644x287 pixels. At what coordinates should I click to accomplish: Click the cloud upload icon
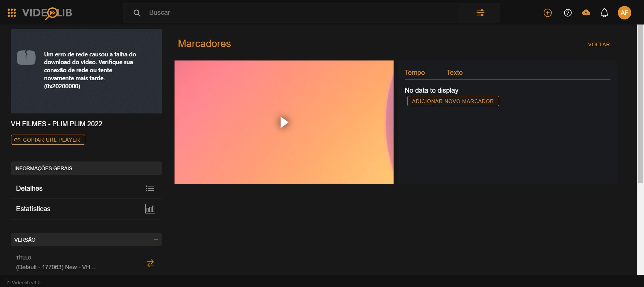[x=586, y=13]
